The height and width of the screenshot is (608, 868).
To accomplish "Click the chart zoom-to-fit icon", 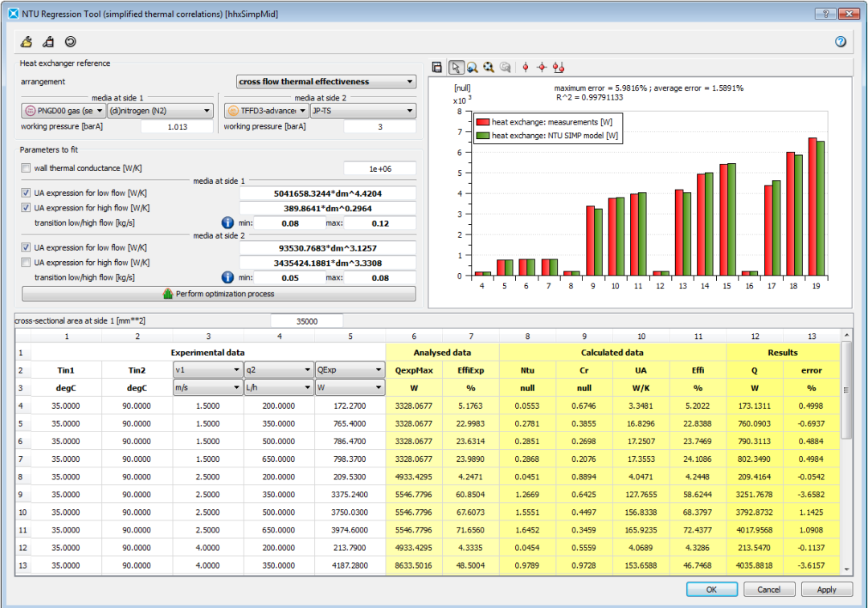I will tap(489, 67).
